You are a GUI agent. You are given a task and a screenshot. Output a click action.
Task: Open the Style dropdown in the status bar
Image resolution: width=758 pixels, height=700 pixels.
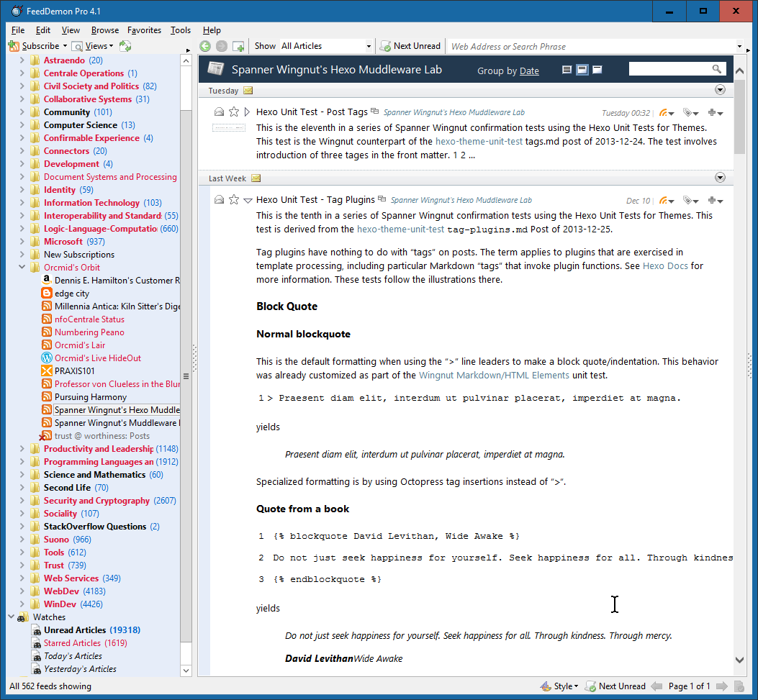[559, 686]
